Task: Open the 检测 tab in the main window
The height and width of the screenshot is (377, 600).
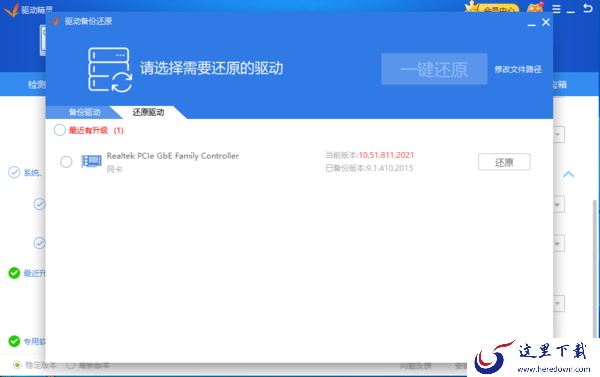Action: point(36,84)
